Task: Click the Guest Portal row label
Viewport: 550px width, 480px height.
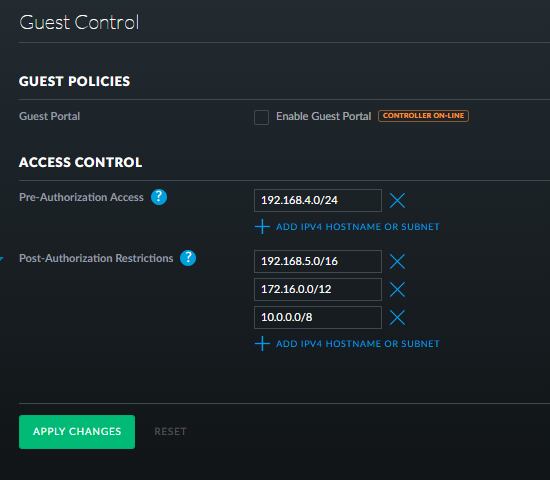Action: point(49,116)
